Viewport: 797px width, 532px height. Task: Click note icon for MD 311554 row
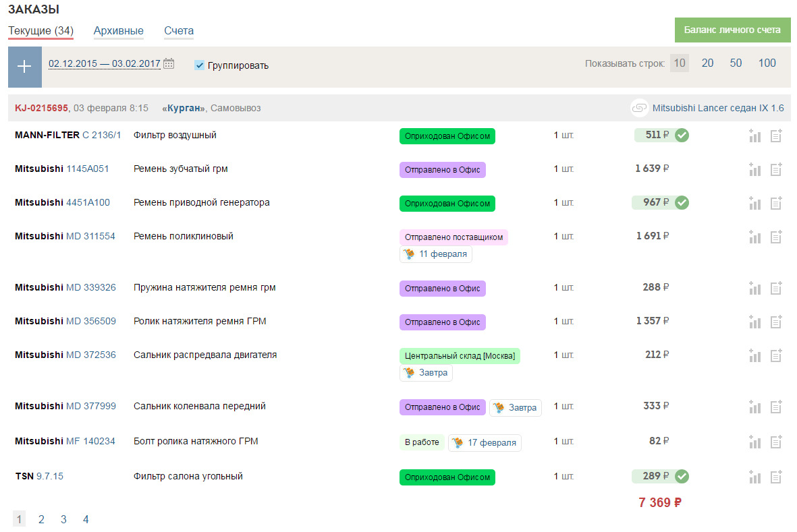click(x=776, y=237)
